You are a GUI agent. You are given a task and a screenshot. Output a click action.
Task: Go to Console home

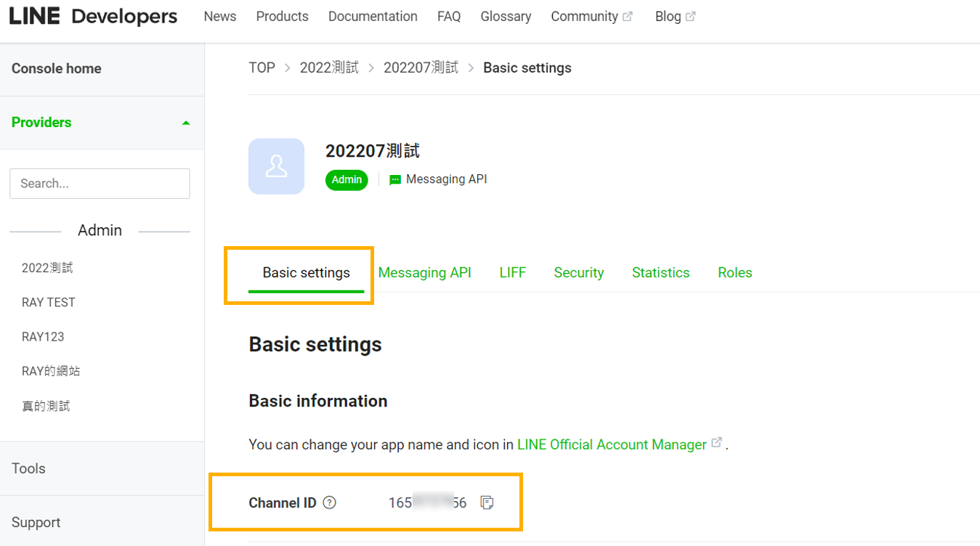tap(56, 68)
